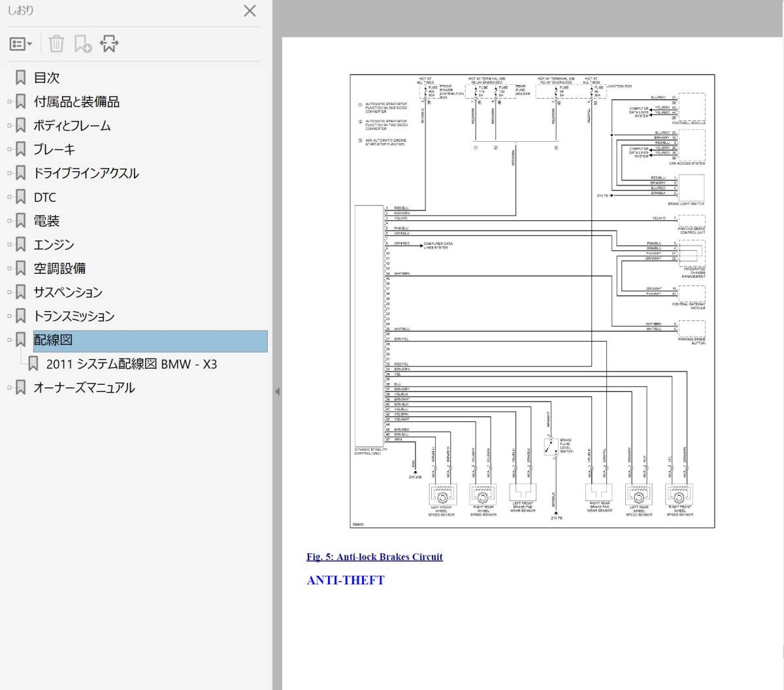Select the トランスミッション bookmark text

point(74,316)
